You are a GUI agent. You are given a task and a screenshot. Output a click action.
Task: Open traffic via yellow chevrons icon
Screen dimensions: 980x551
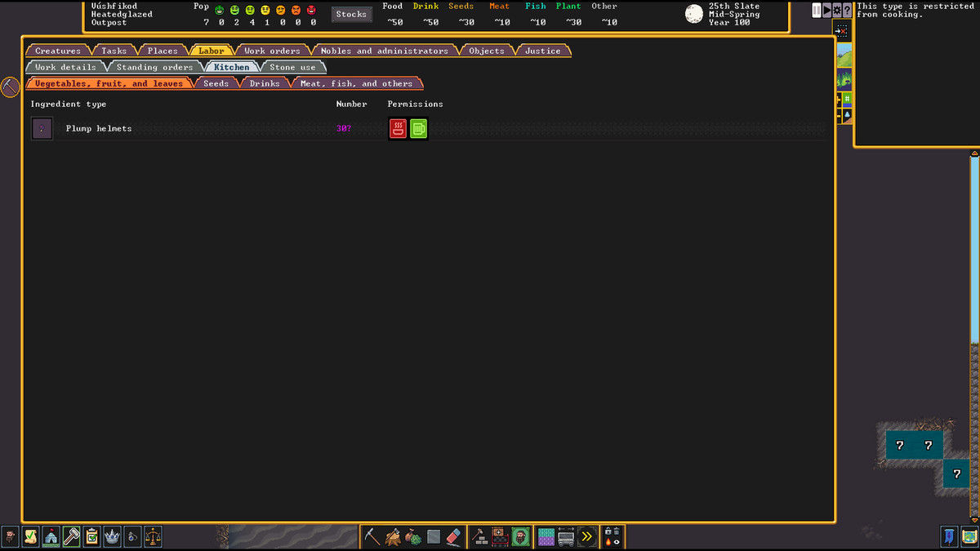pos(586,537)
